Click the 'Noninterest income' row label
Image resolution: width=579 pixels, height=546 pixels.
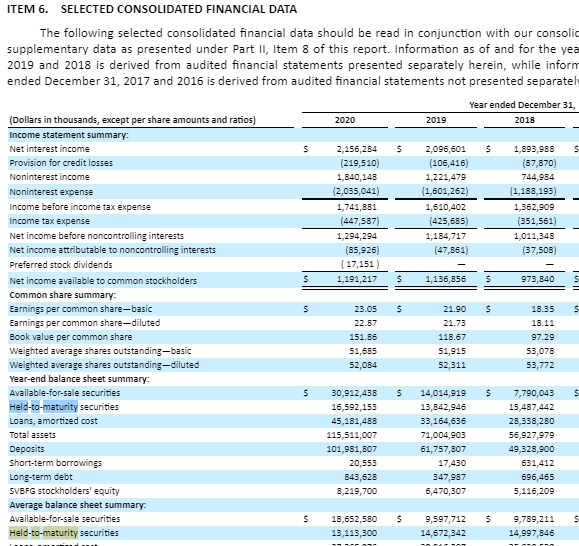pos(49,177)
